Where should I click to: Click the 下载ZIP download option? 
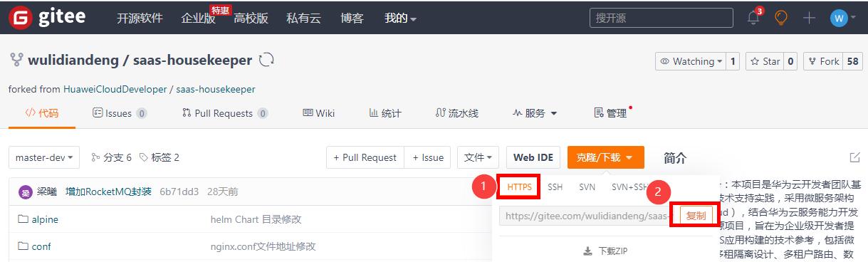[x=605, y=251]
